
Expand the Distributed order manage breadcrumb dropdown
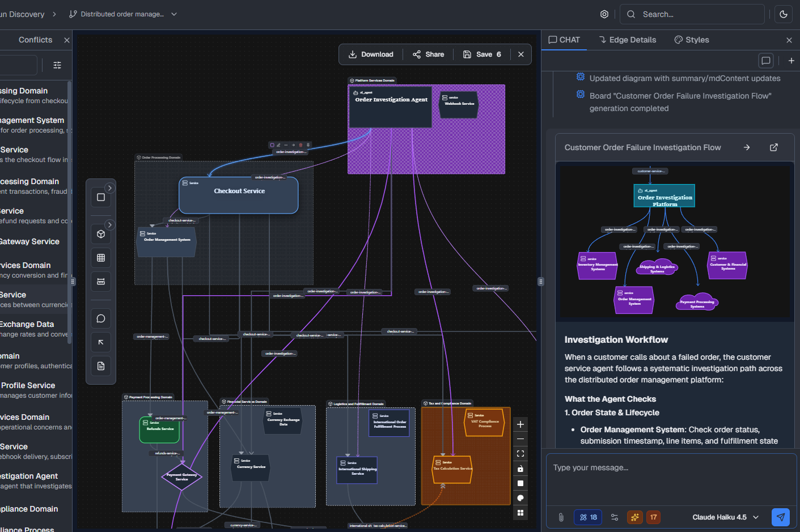point(173,14)
